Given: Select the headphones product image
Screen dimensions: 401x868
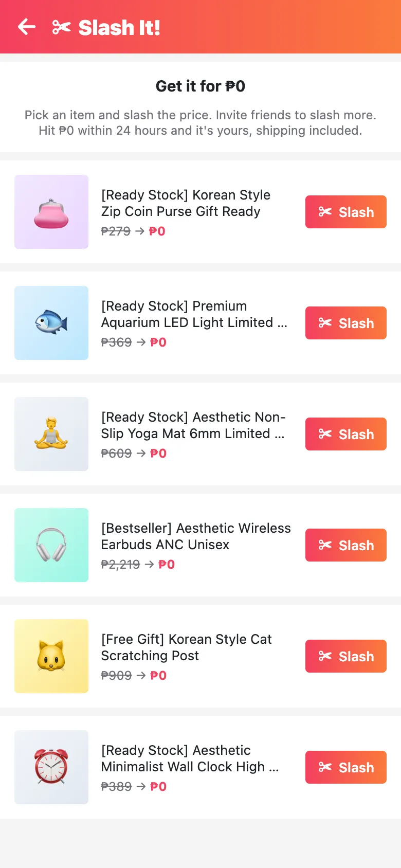Looking at the screenshot, I should coord(51,545).
